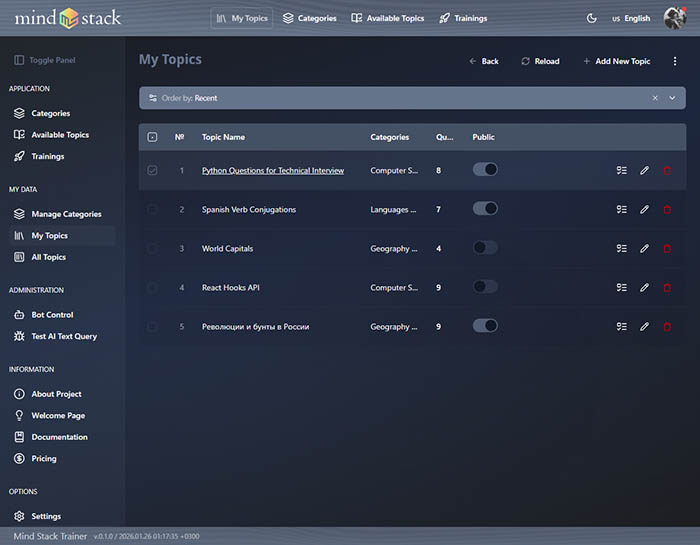Click the Topic Name column header
700x545 pixels.
coord(223,137)
